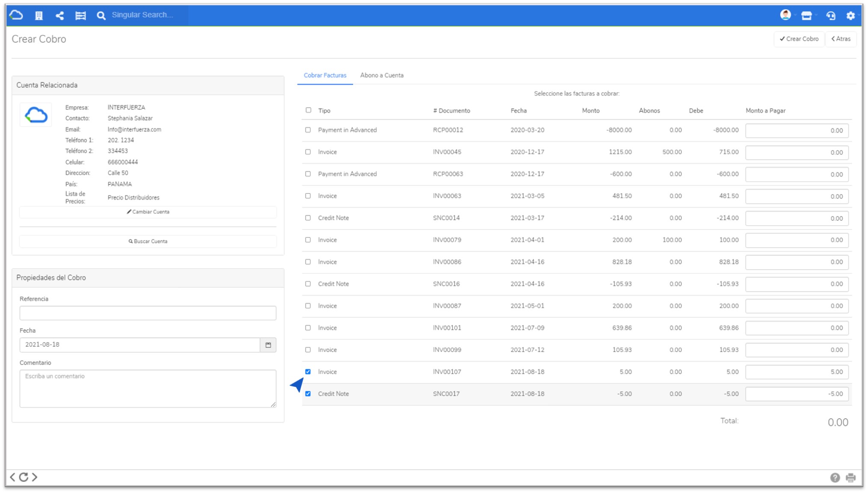868x493 pixels.
Task: Edit Monto a Pagar for SNC0017
Action: pyautogui.click(x=797, y=394)
